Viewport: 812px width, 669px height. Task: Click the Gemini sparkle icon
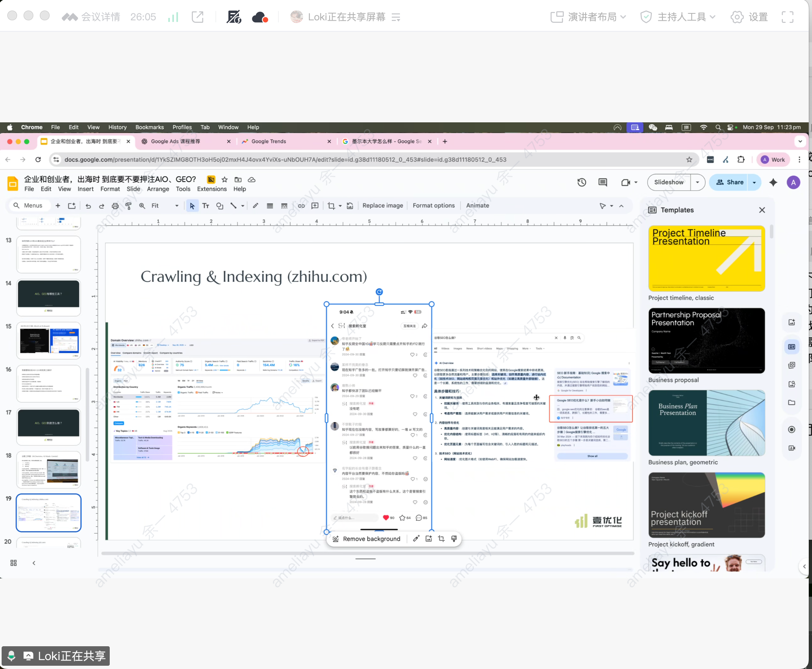773,182
